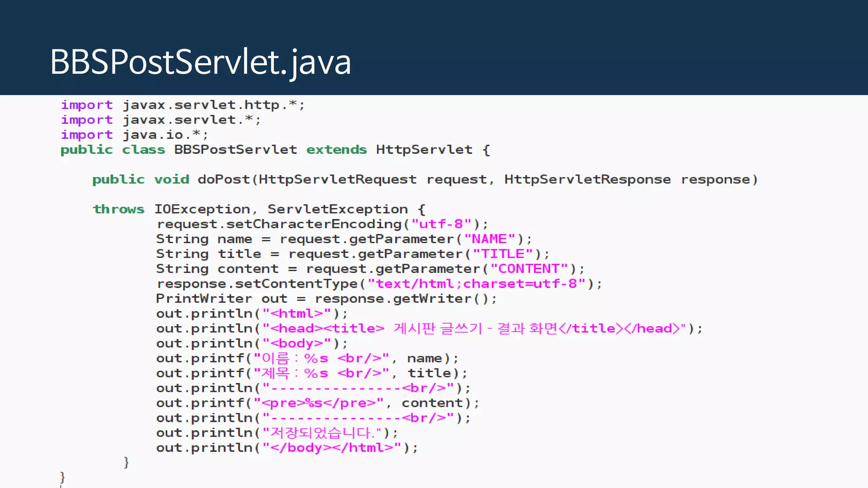868x488 pixels.
Task: Select the line import java.io.*;
Action: [x=134, y=135]
